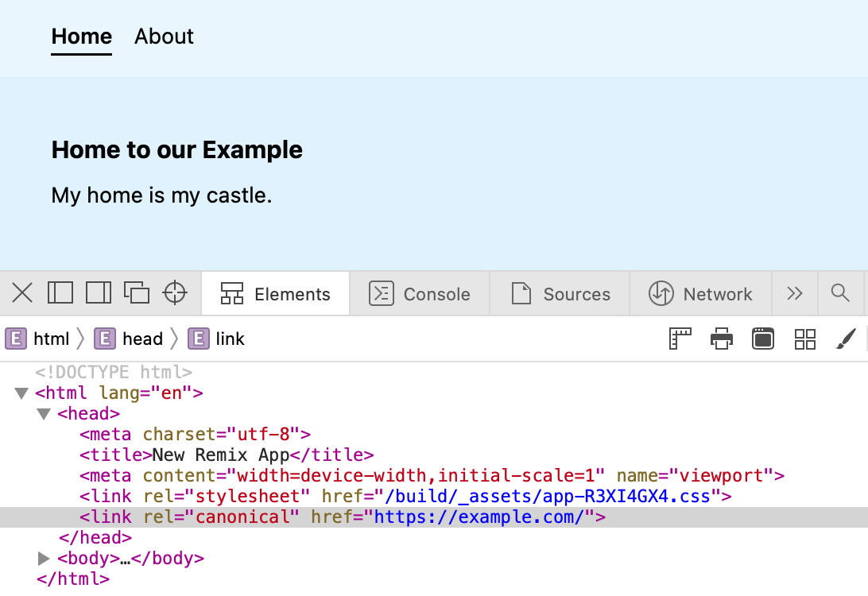Dock inspector to left side icon
The height and width of the screenshot is (596, 868).
click(x=60, y=292)
